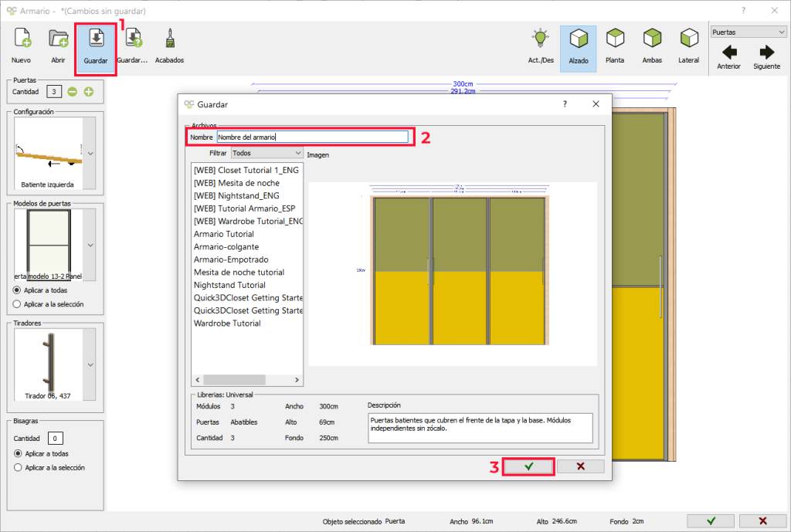Select [WEB] Nightstand_ENG file
This screenshot has height=532, width=791.
[x=236, y=195]
